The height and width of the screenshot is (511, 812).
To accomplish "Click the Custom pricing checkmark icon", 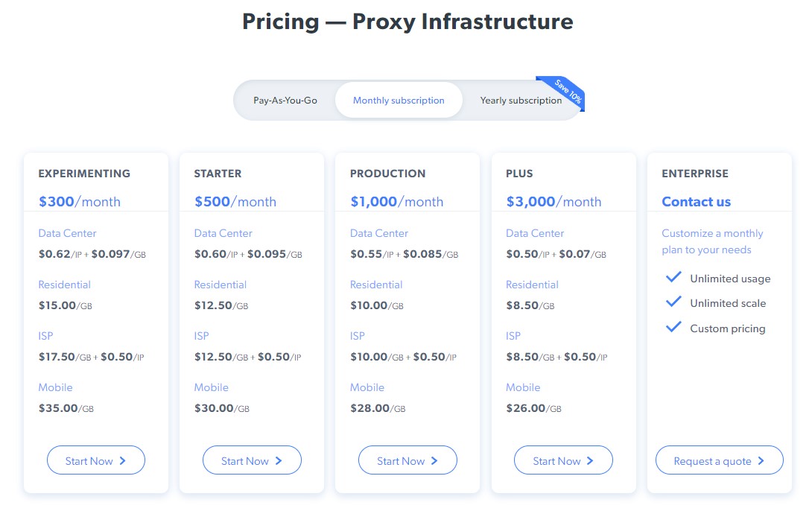I will coord(673,327).
